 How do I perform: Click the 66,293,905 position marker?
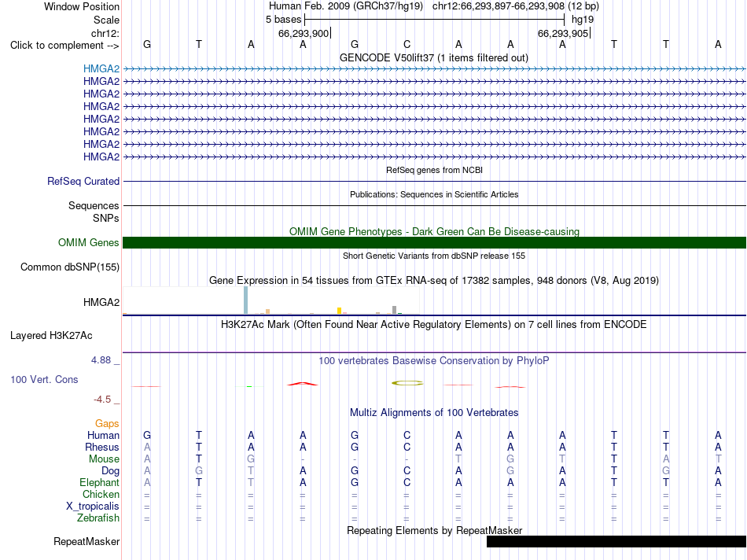coord(564,33)
